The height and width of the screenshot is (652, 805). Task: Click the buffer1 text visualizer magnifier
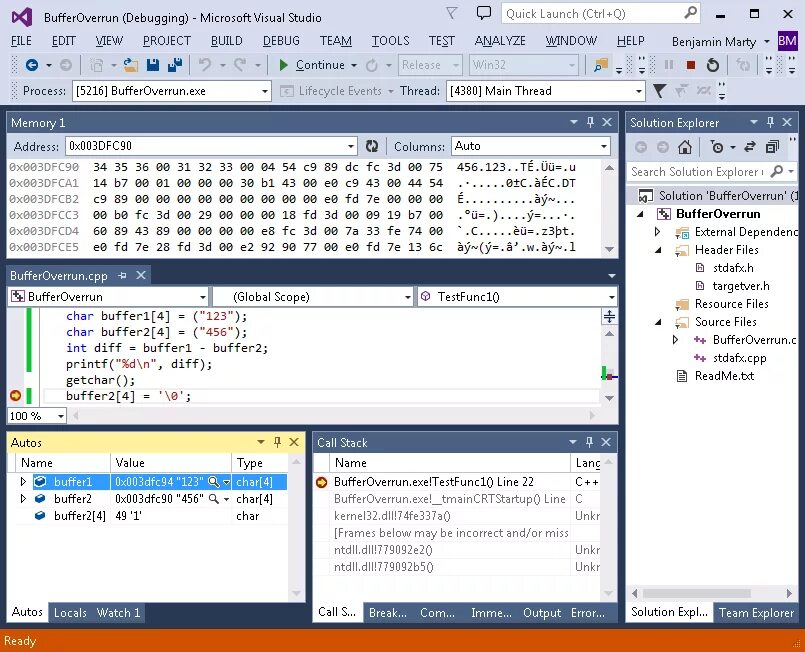pyautogui.click(x=214, y=482)
